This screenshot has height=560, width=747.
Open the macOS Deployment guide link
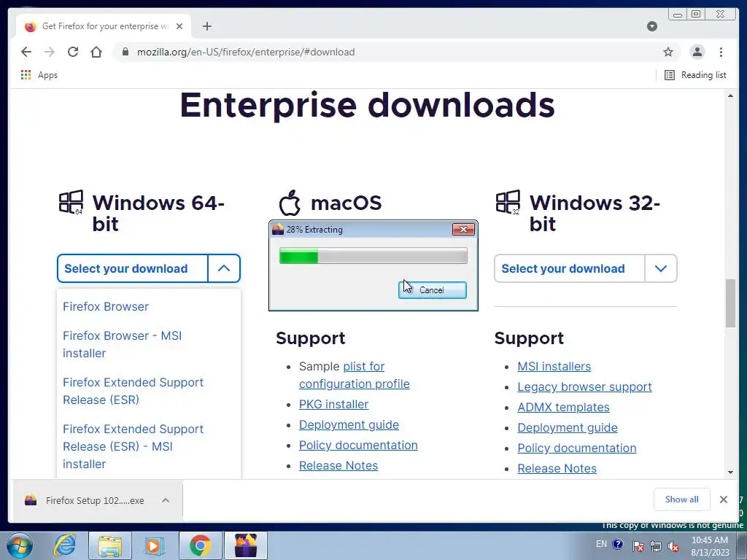point(349,425)
